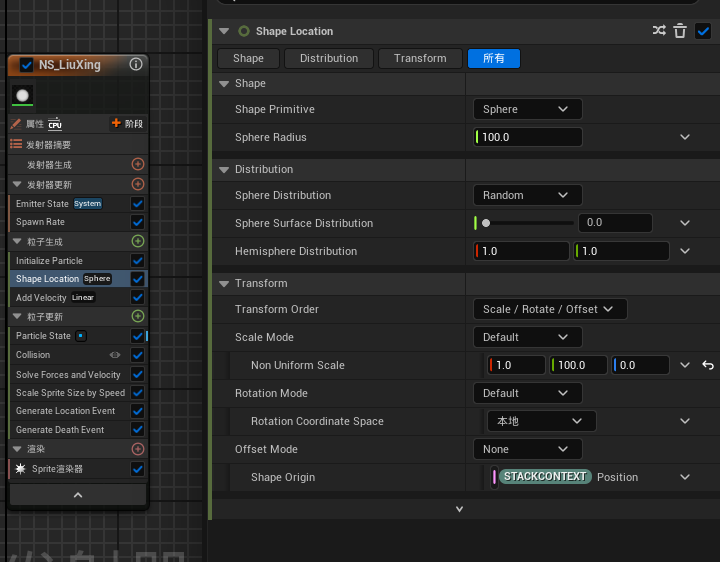Open the Shape Primitive dropdown
720x562 pixels.
click(x=528, y=109)
